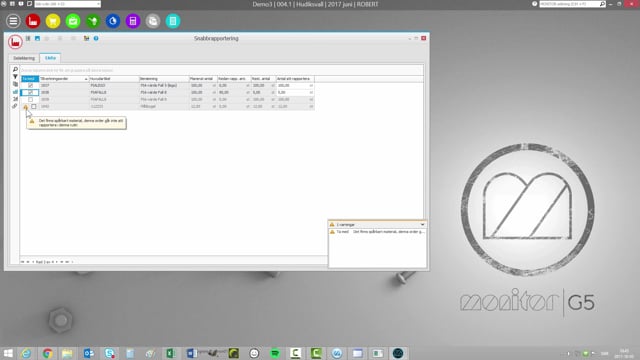The height and width of the screenshot is (360, 640).
Task: Open the main hamburger menu
Action: point(13,21)
